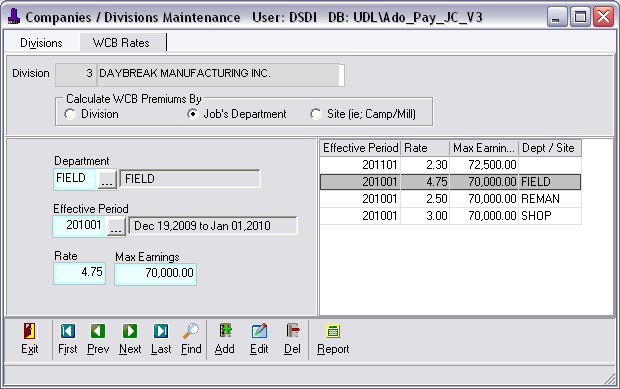This screenshot has height=389, width=620.
Task: Delete record with Del icon
Action: point(293,331)
